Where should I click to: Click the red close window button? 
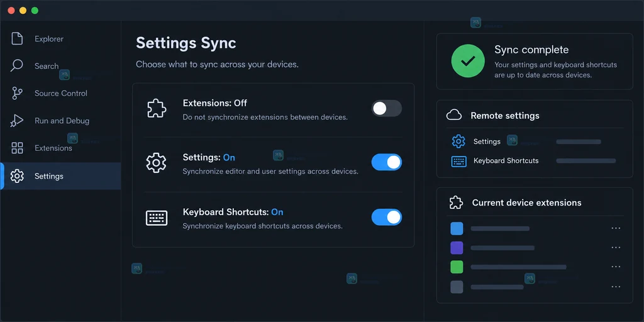pos(11,11)
